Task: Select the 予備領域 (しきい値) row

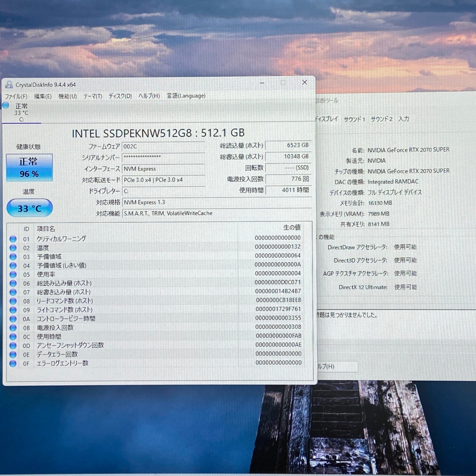Action: 155,265
